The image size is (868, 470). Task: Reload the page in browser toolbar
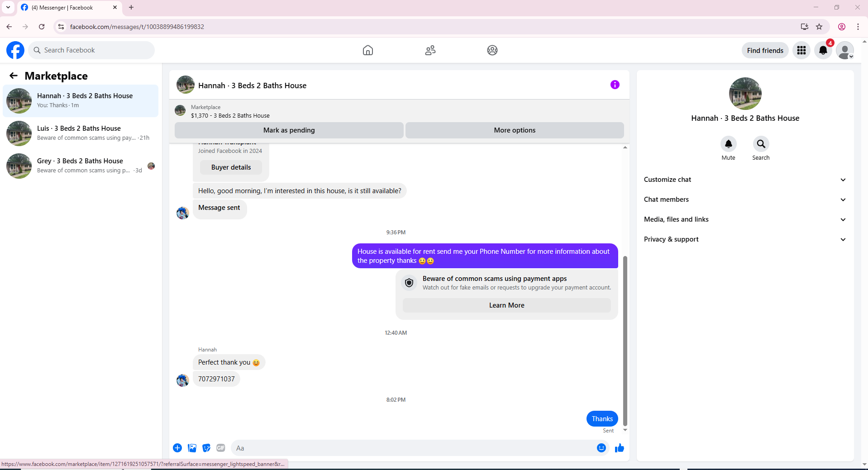coord(42,27)
